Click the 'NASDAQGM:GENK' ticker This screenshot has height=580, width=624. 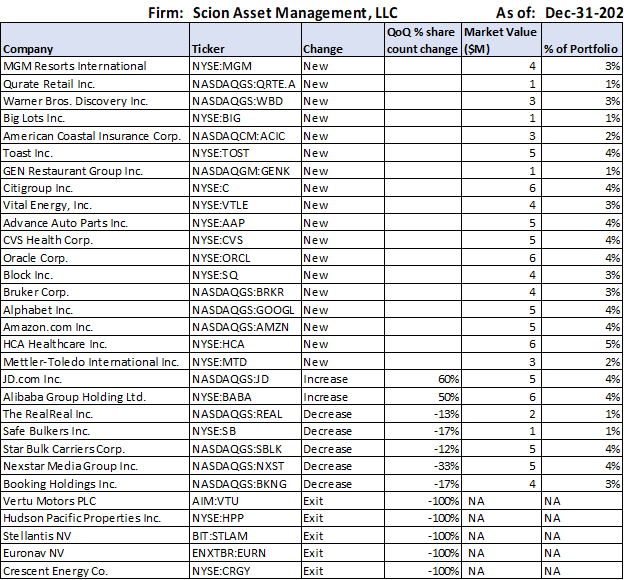point(246,170)
